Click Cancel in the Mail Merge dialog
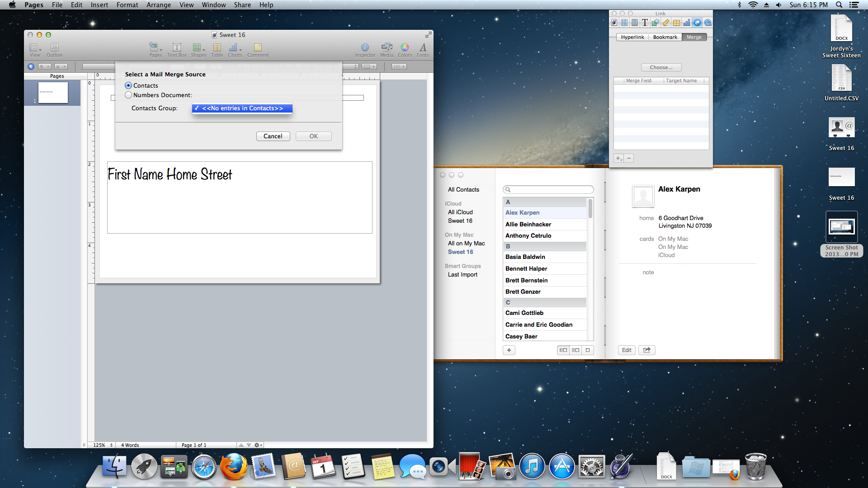 (273, 136)
